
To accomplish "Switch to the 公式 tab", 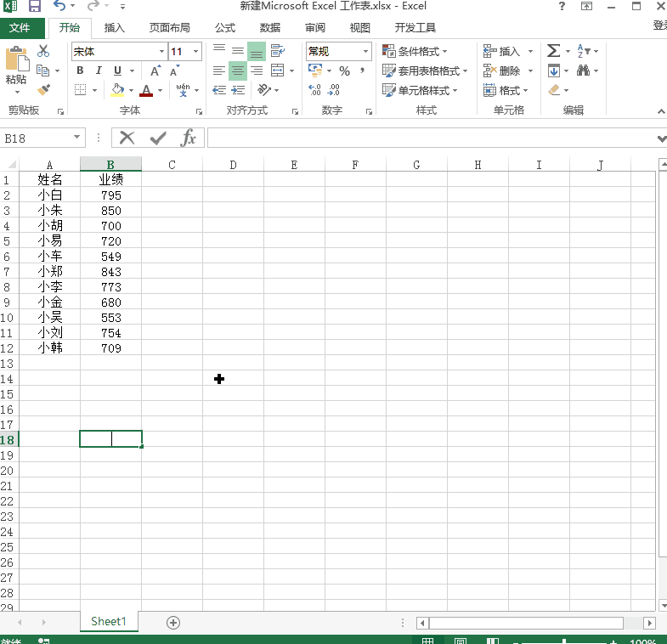I will 225,28.
